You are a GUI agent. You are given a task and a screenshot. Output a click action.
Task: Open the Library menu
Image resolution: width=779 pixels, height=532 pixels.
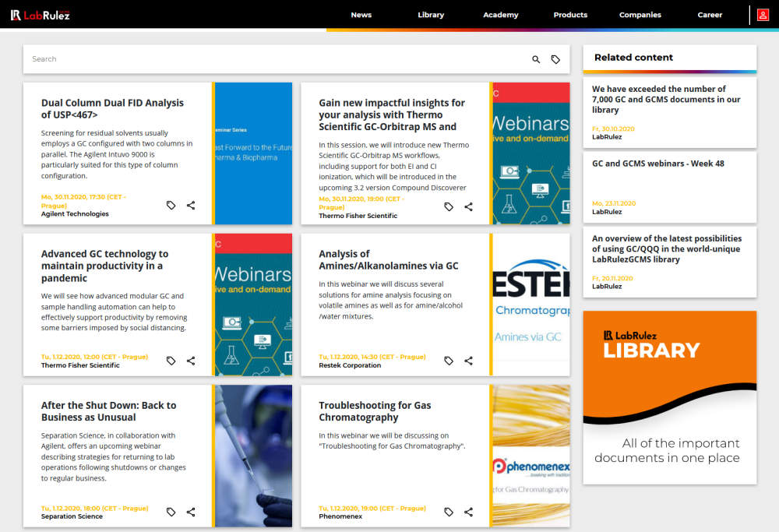pos(431,15)
